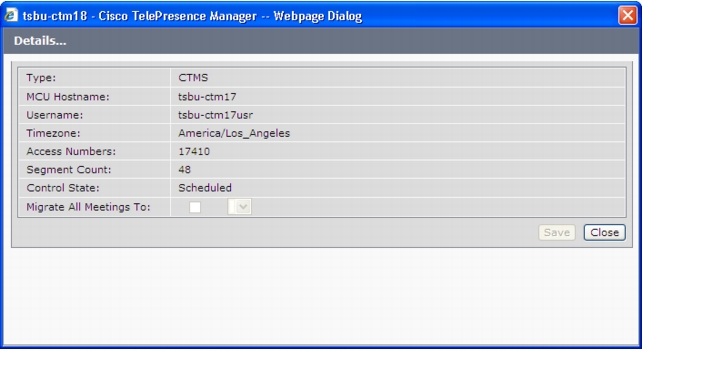701x370 pixels.
Task: Click the Migrate All Meetings To: label
Action: pos(89,207)
